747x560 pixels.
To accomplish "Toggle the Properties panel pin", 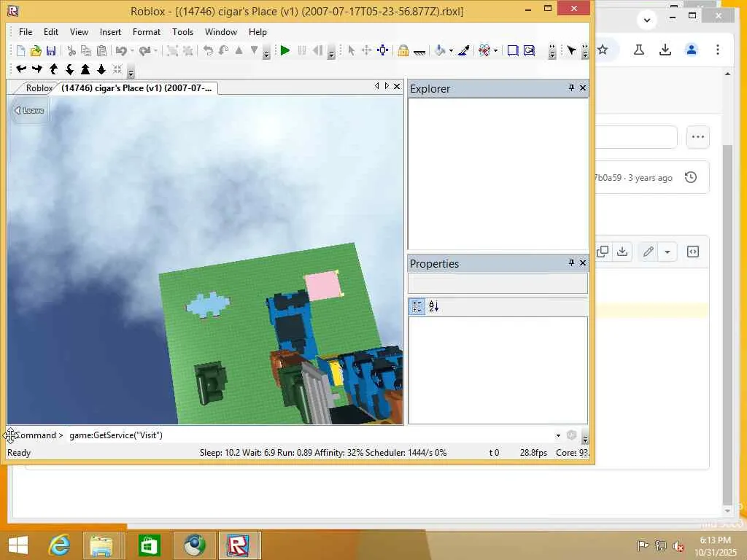I will tap(571, 262).
